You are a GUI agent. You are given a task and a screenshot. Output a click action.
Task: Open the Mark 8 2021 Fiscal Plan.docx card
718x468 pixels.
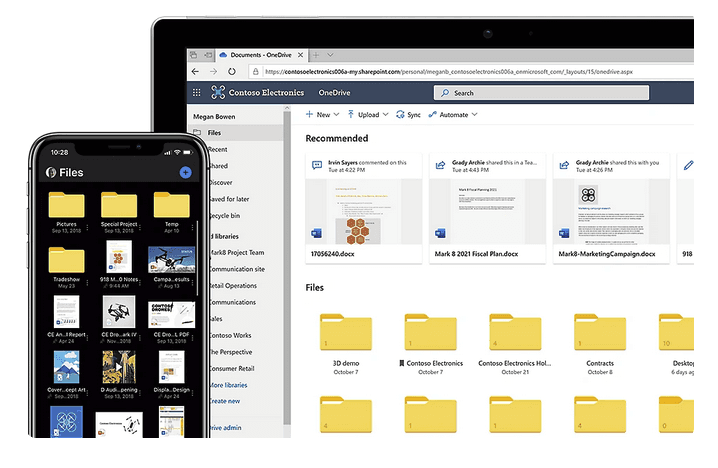tap(487, 208)
